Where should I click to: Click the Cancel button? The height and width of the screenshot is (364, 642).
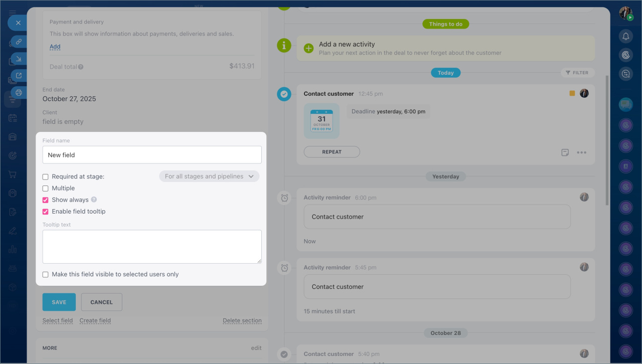pos(101,302)
